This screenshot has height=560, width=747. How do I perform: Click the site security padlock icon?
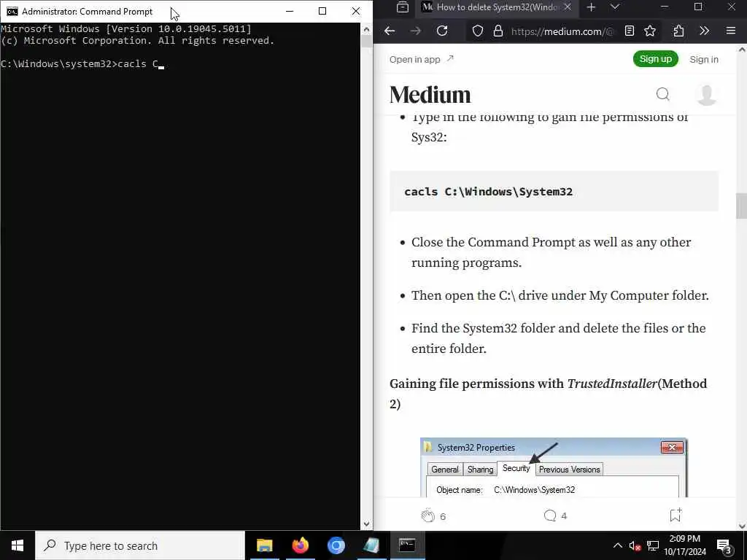tap(498, 31)
